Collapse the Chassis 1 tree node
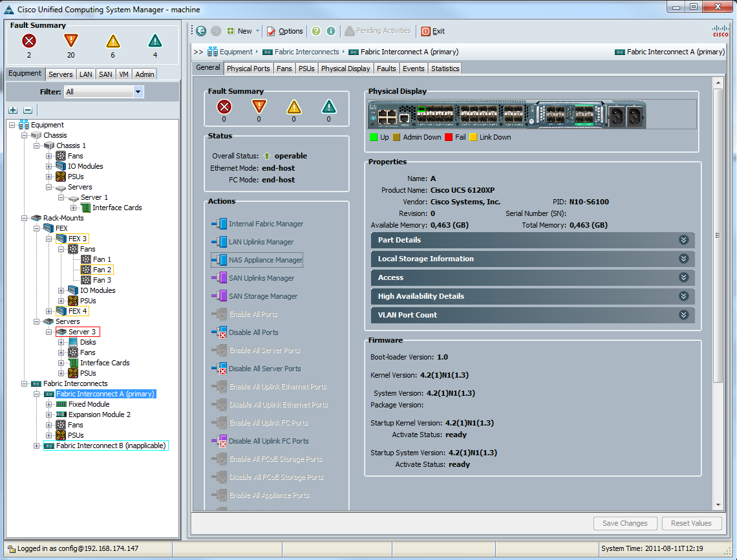The width and height of the screenshot is (737, 560). (37, 145)
